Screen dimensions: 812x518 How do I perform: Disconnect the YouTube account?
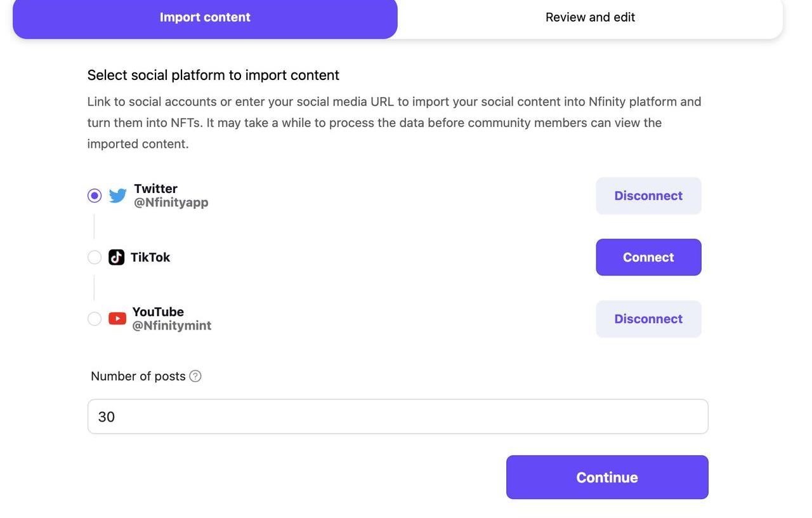pyautogui.click(x=648, y=319)
